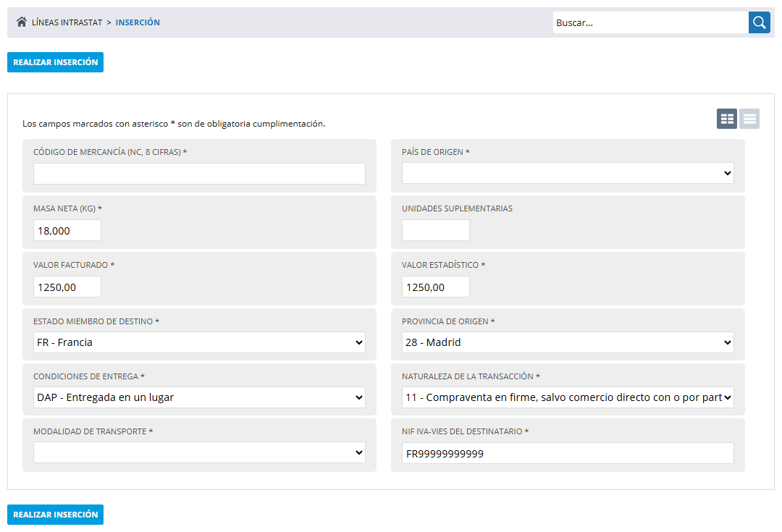Open the Modalidad de Transporte dropdown

click(x=199, y=452)
